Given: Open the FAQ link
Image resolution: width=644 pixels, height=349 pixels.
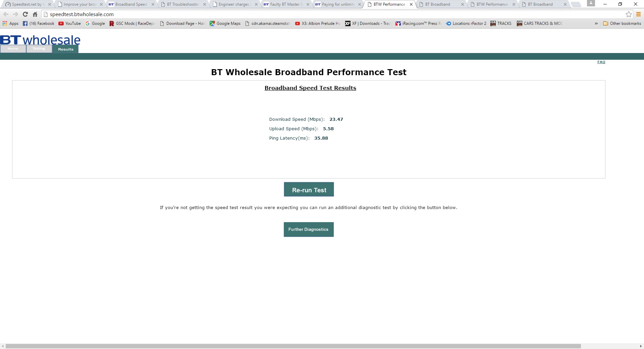Looking at the screenshot, I should (601, 62).
